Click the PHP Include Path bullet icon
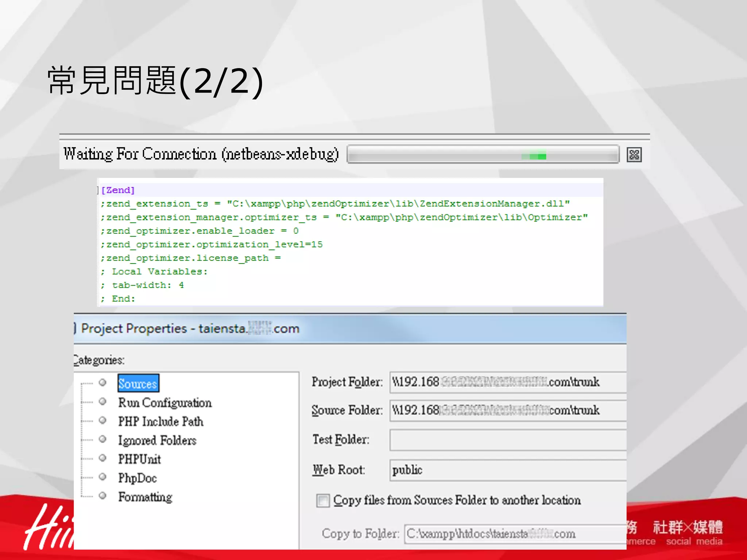This screenshot has width=747, height=560. [103, 420]
